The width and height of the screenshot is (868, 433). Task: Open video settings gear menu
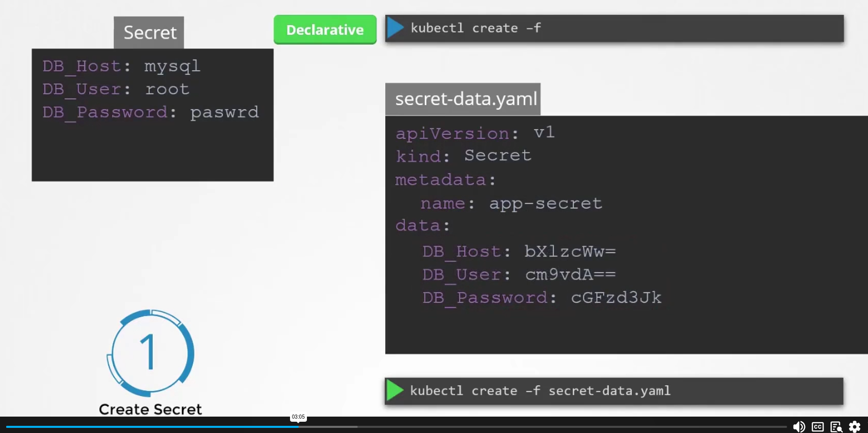(x=855, y=426)
